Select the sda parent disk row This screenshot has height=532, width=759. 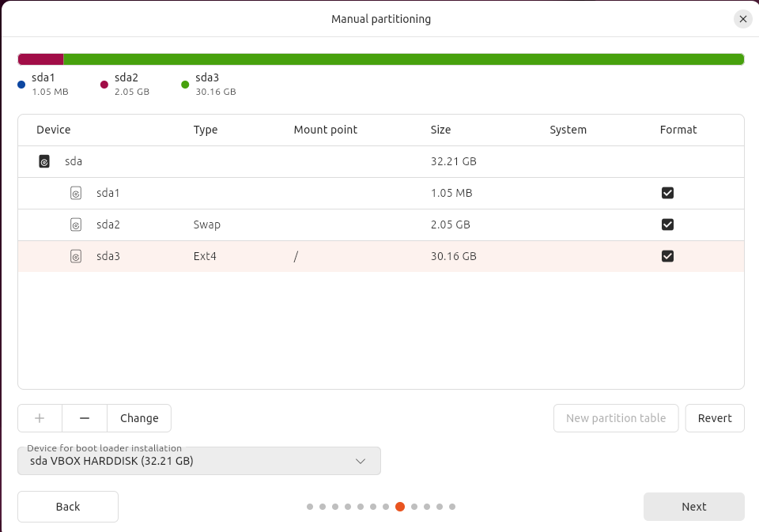[237, 161]
